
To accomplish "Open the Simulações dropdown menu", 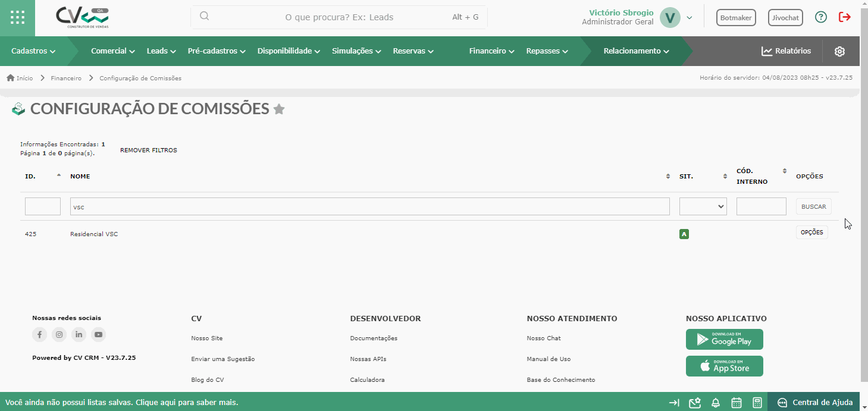I will 356,51.
